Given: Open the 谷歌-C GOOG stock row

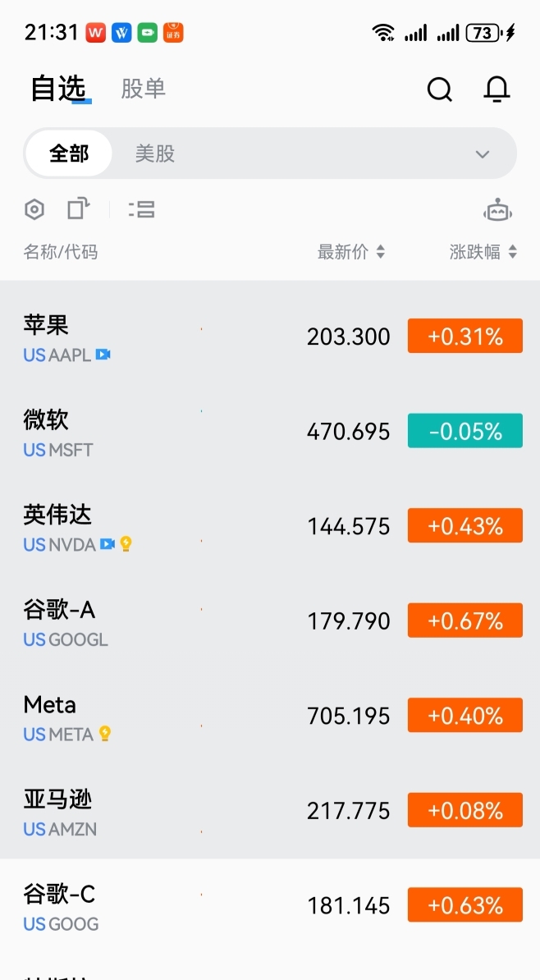Looking at the screenshot, I should (270, 905).
